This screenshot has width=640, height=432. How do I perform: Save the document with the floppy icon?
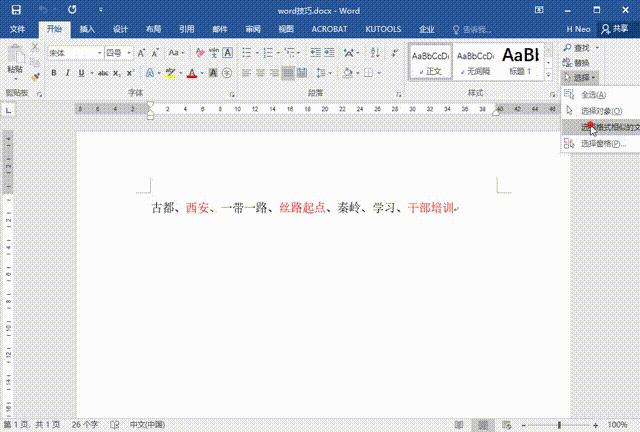pos(16,10)
